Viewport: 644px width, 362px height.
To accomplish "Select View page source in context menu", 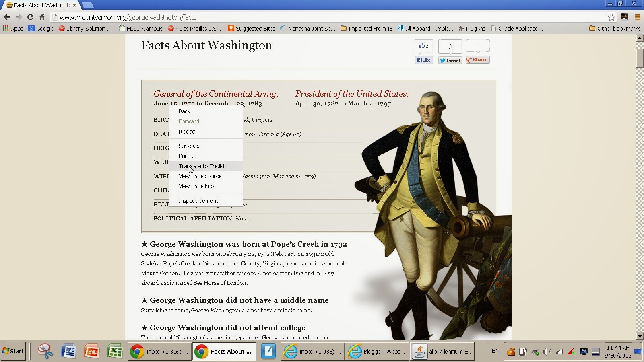I will coord(206,176).
